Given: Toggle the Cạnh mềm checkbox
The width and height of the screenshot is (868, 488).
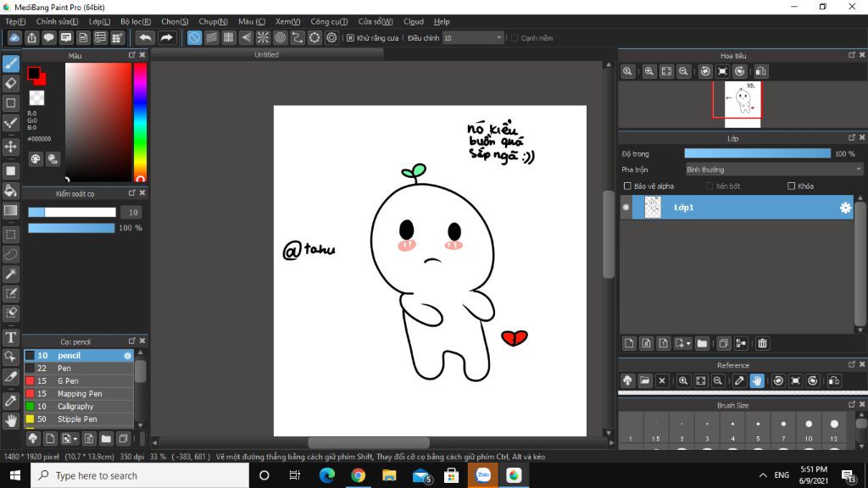Looking at the screenshot, I should [515, 38].
